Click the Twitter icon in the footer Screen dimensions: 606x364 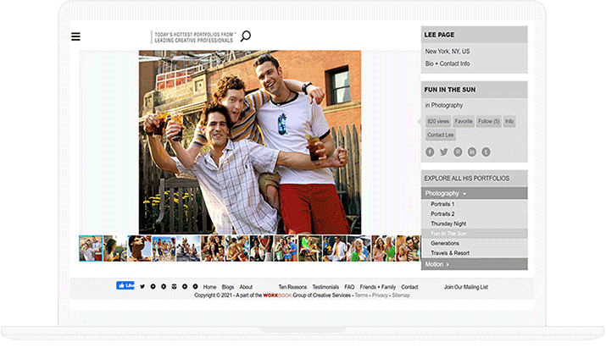click(x=142, y=287)
